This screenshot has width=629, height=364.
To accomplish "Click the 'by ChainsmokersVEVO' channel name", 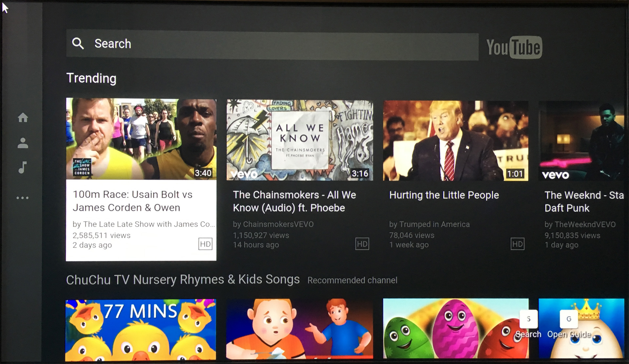I will tap(273, 224).
